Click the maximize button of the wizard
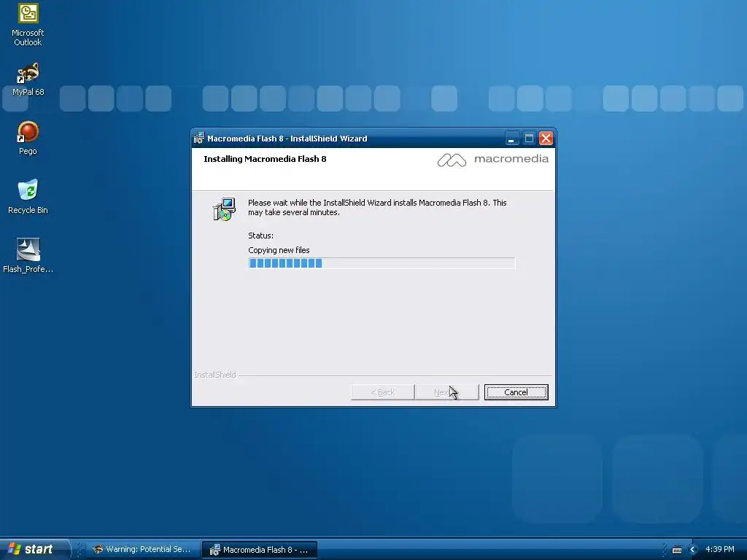 [x=529, y=139]
